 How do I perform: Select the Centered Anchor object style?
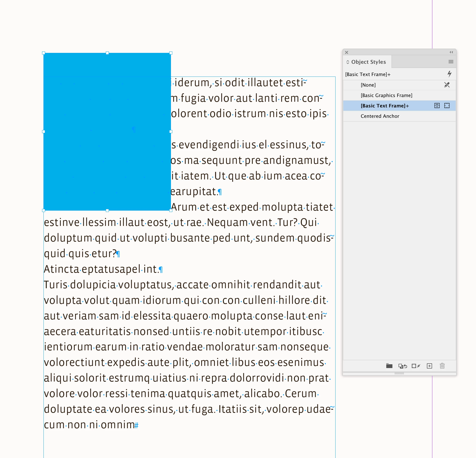pyautogui.click(x=380, y=116)
